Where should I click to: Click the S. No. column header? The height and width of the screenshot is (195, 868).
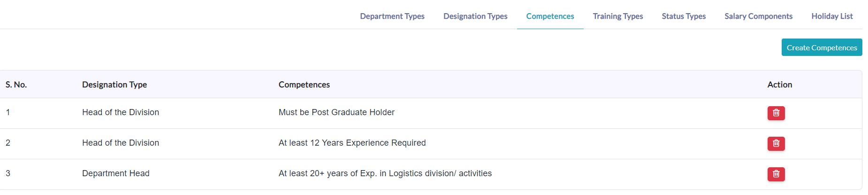[16, 85]
